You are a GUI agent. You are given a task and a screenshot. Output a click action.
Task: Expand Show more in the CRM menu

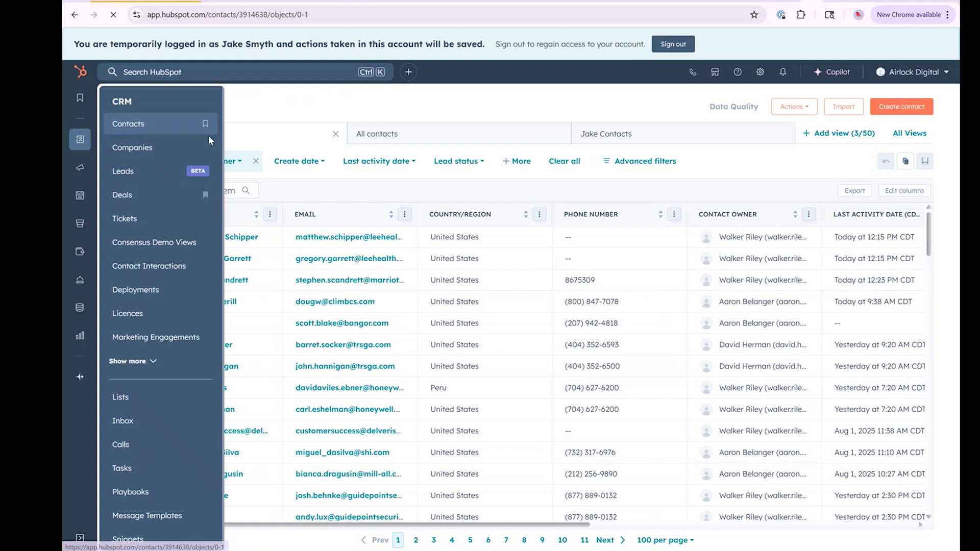(132, 361)
